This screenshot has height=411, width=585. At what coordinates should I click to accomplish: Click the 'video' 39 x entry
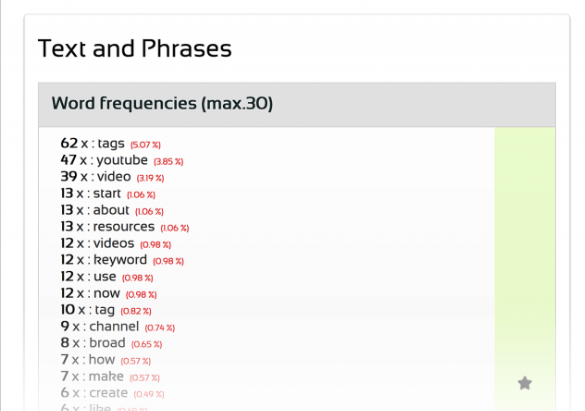point(112,177)
